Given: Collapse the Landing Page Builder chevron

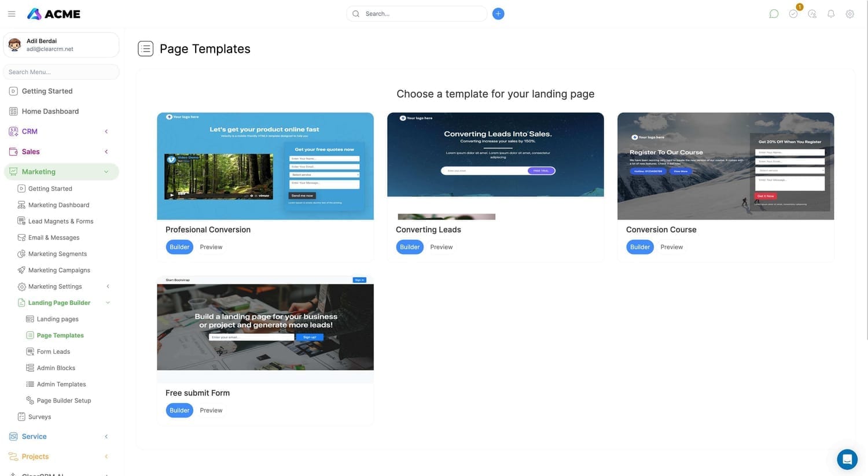Looking at the screenshot, I should tap(108, 302).
